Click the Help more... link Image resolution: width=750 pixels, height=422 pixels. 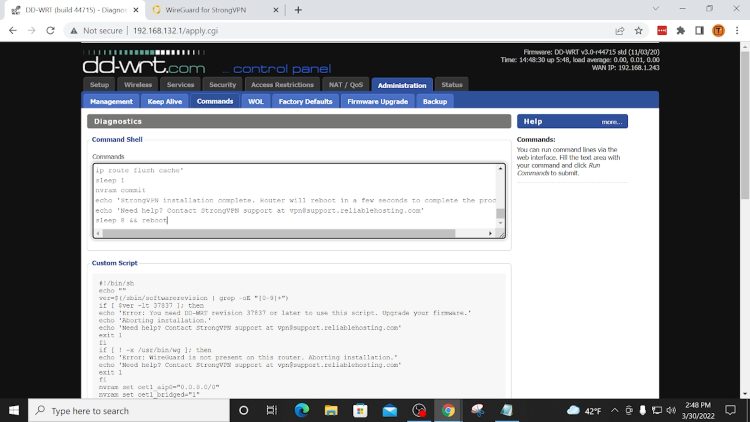point(612,122)
